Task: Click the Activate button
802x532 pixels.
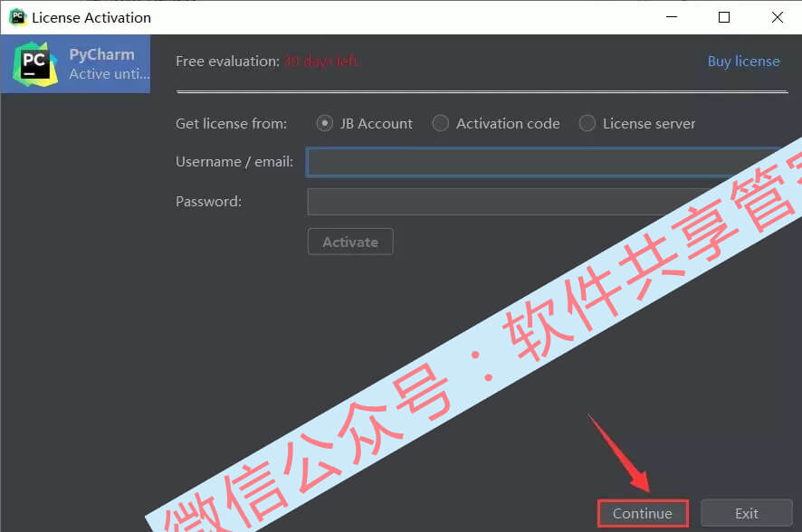Action: tap(350, 242)
